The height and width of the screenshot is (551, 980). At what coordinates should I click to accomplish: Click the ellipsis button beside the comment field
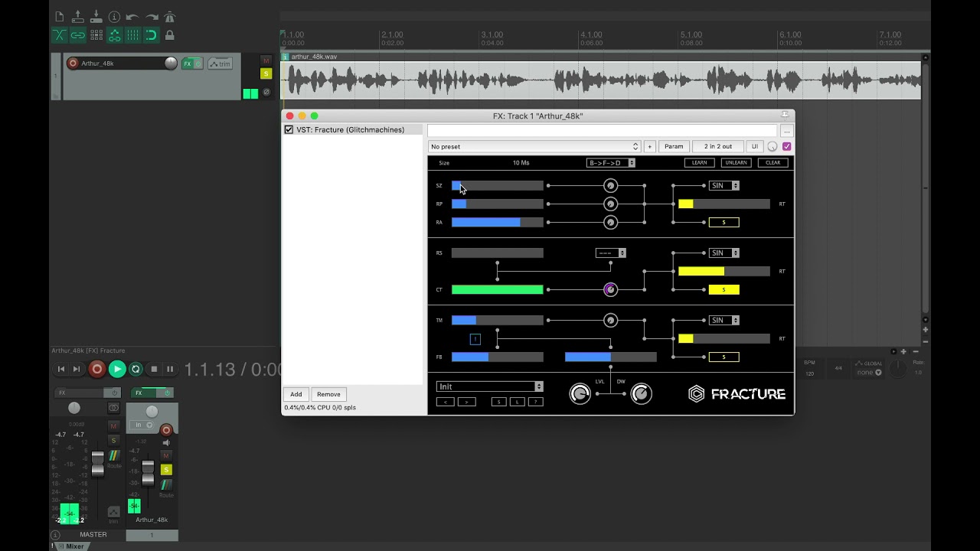(786, 132)
